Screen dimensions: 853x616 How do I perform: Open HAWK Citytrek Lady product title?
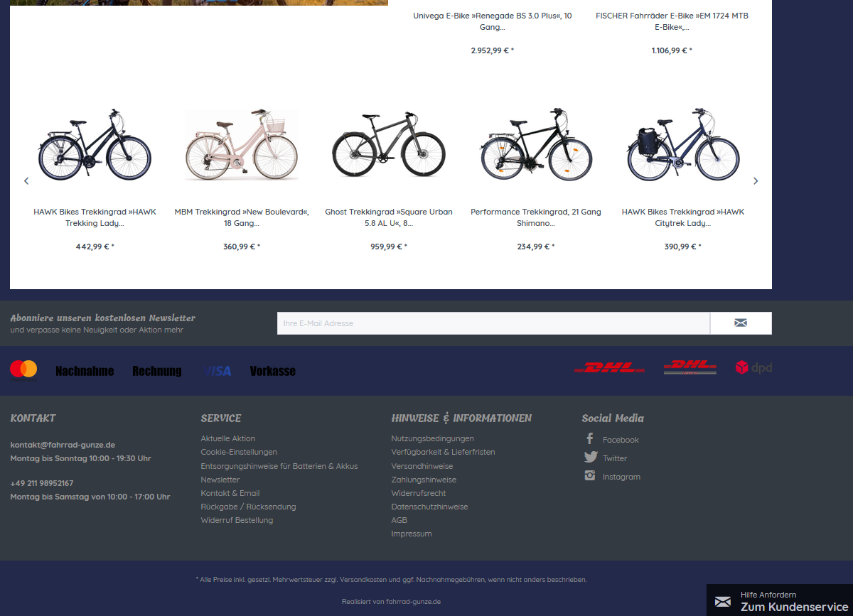(x=683, y=217)
